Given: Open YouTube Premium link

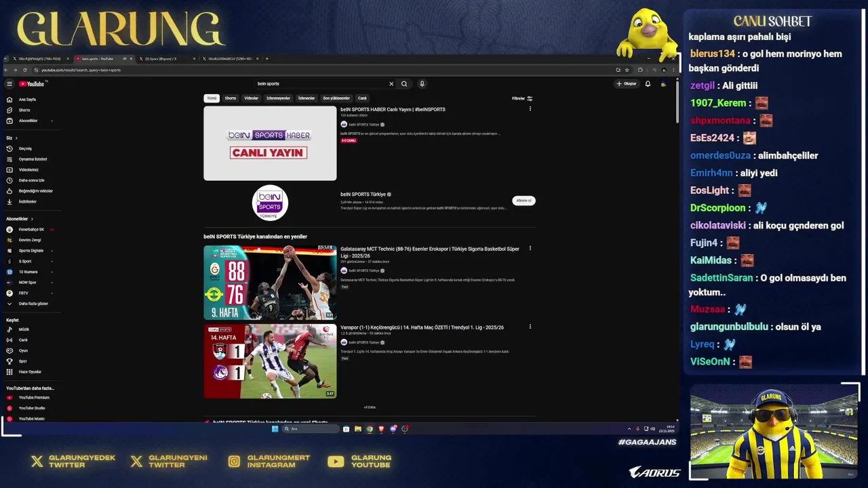Looking at the screenshot, I should pyautogui.click(x=34, y=397).
